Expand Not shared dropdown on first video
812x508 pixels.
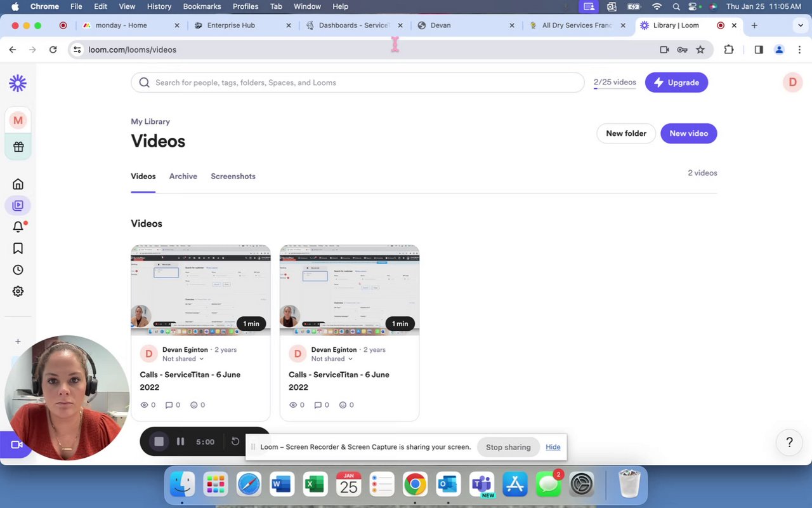183,359
